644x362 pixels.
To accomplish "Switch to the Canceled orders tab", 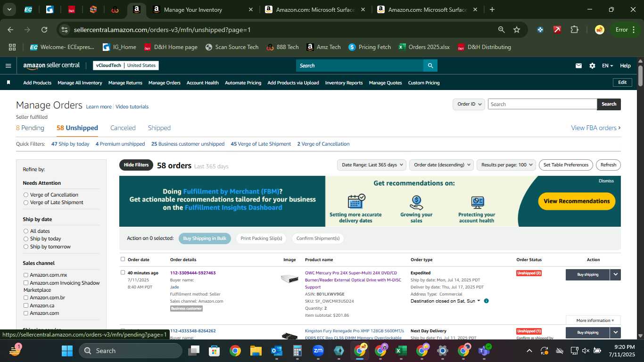I will (x=123, y=128).
